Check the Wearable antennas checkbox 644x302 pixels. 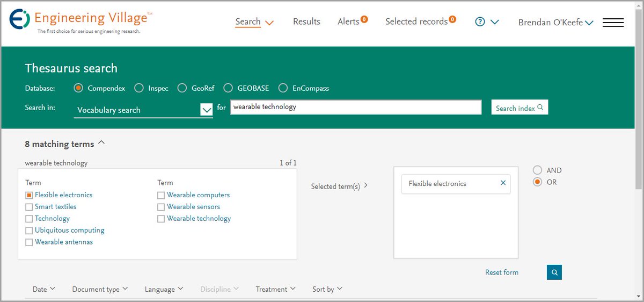29,242
